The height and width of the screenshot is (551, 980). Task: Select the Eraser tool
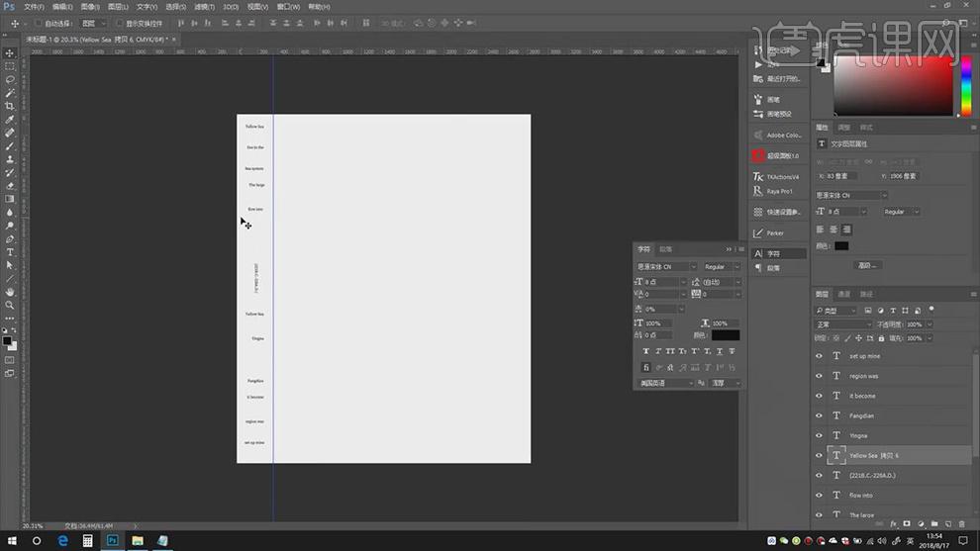click(9, 186)
